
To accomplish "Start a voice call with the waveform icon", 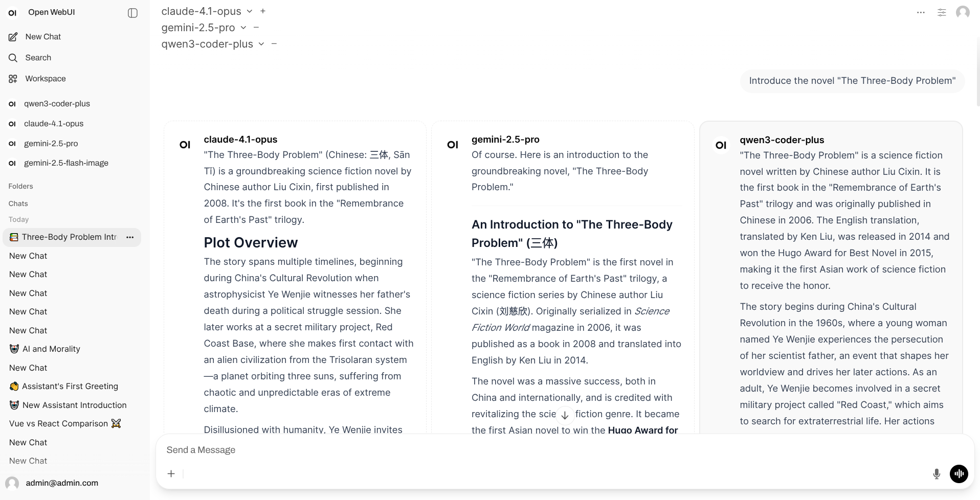I will [x=959, y=474].
